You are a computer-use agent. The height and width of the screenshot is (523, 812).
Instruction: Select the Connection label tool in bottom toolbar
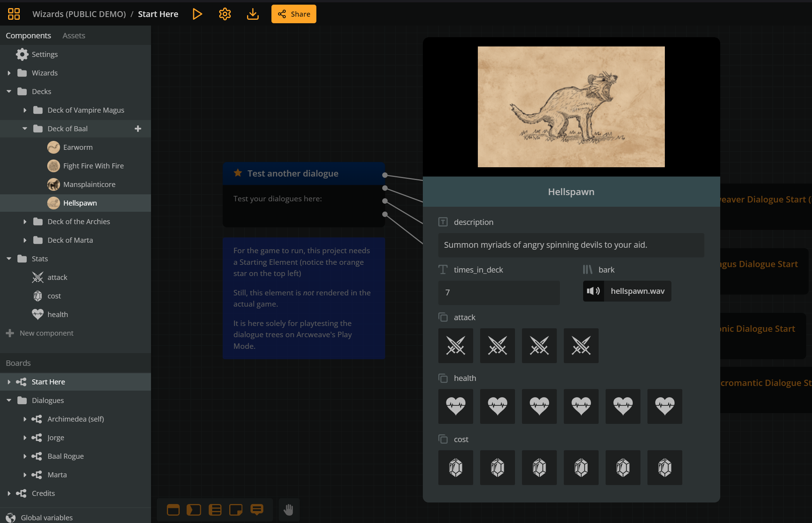click(257, 510)
